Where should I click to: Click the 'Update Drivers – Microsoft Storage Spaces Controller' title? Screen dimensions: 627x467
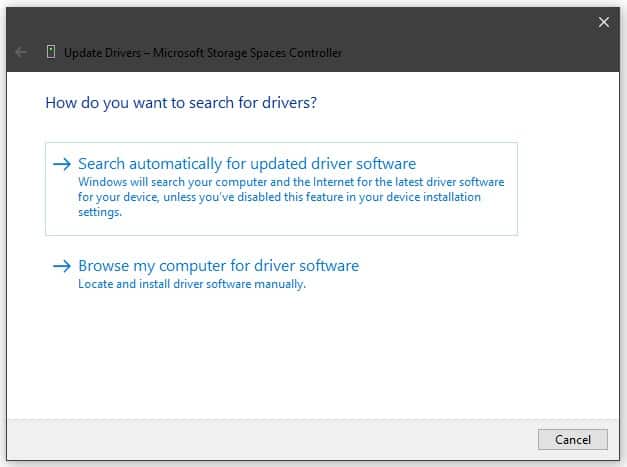click(x=203, y=53)
